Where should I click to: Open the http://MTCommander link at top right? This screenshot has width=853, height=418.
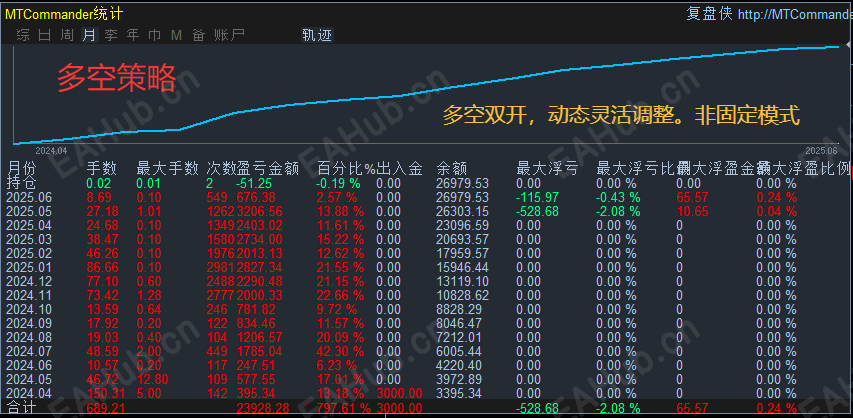coord(795,14)
